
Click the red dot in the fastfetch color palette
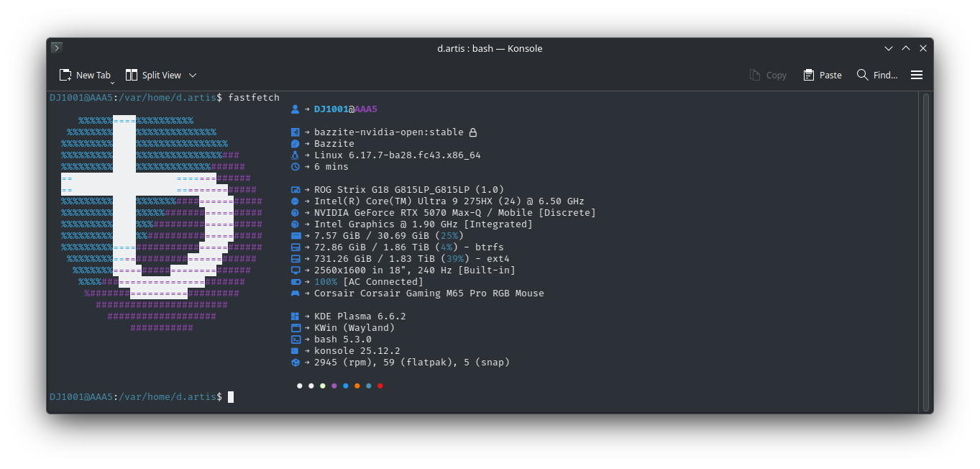pos(380,386)
